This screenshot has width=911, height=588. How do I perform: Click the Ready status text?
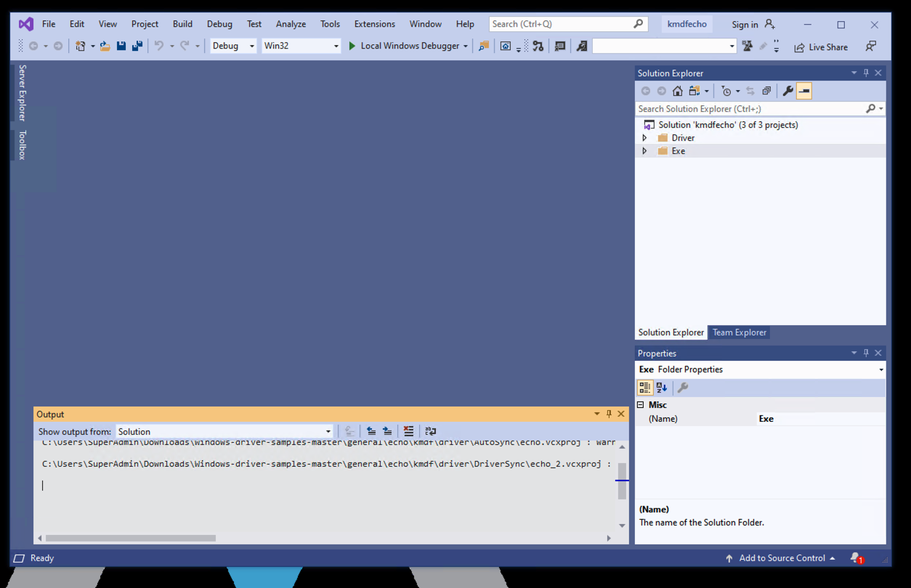pos(42,558)
